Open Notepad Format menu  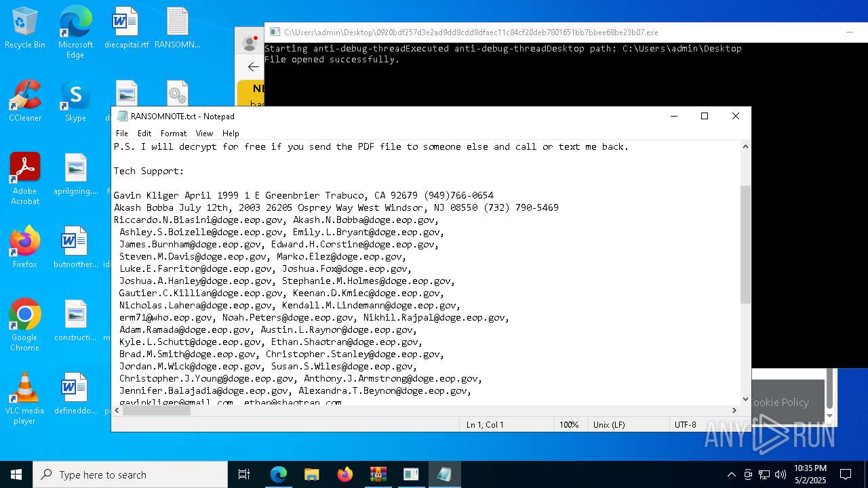[x=174, y=134]
